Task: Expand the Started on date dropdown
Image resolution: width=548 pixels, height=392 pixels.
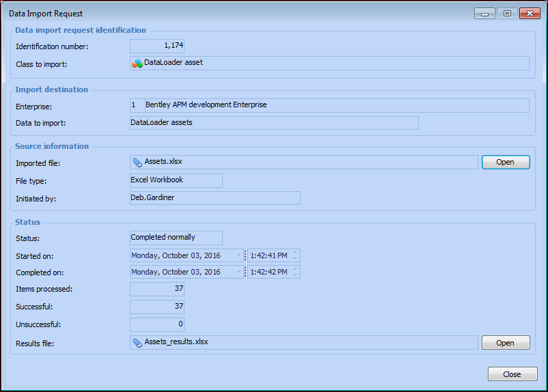Action: [x=239, y=255]
